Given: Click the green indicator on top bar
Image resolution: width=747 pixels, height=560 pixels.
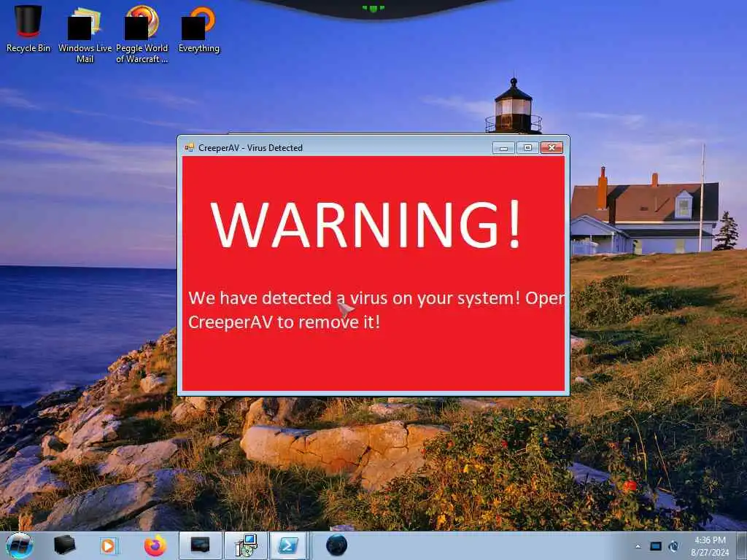Looking at the screenshot, I should [x=373, y=8].
